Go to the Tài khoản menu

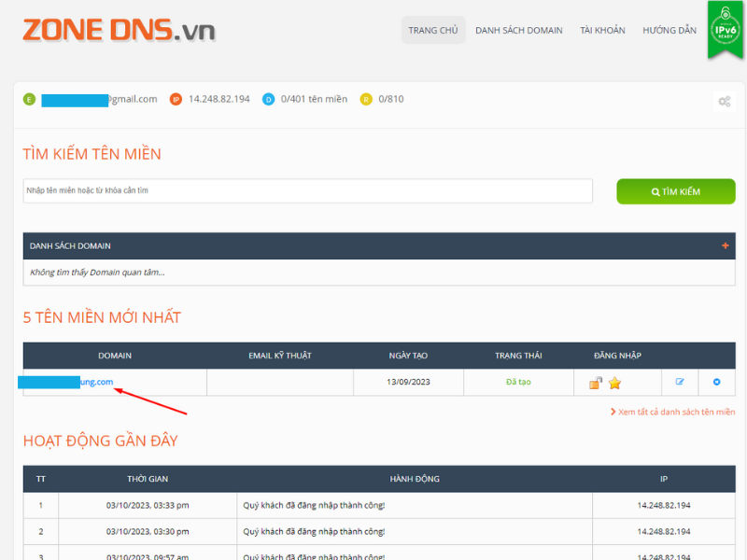pyautogui.click(x=602, y=30)
